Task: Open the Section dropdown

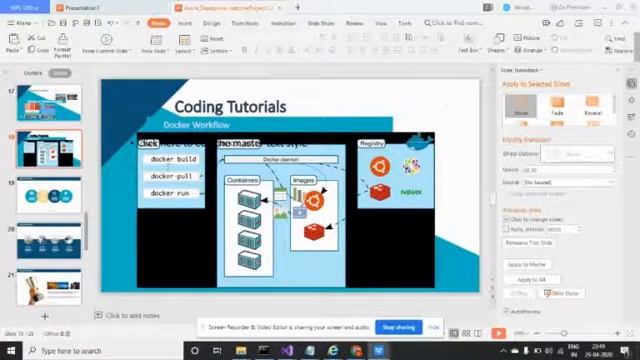Action: pos(216,51)
